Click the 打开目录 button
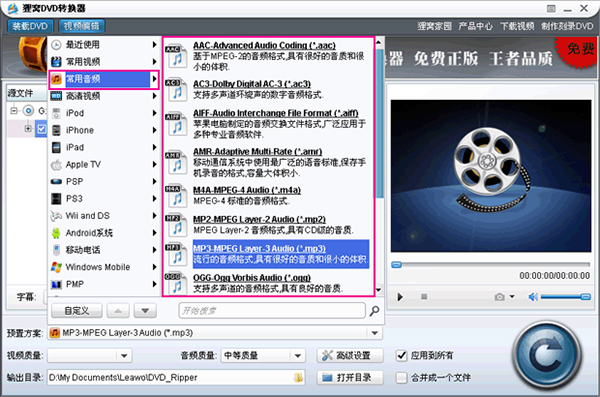Image resolution: width=600 pixels, height=397 pixels. pyautogui.click(x=349, y=378)
